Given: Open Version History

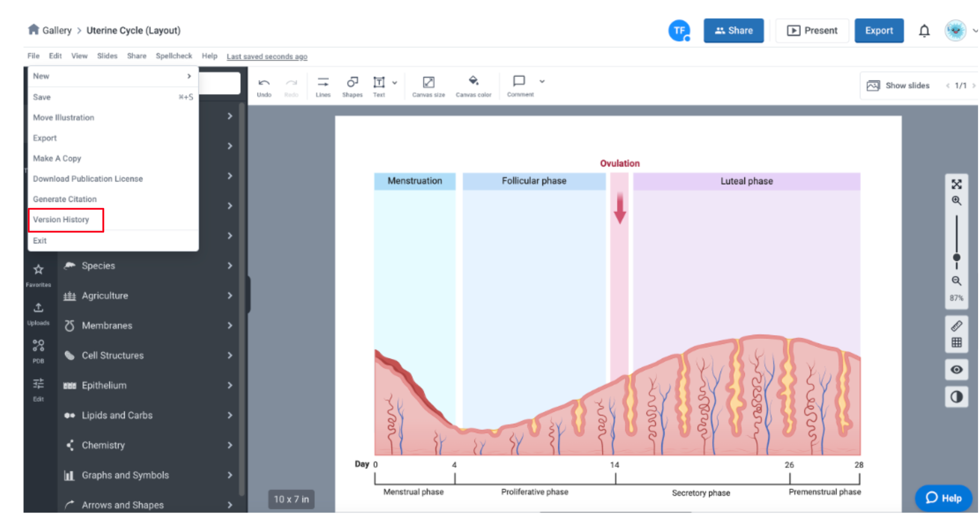Looking at the screenshot, I should point(113,220).
